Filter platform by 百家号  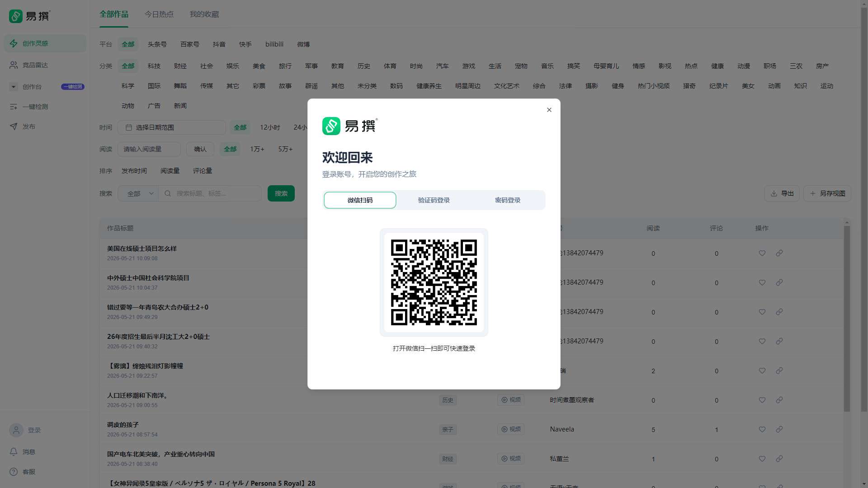(x=189, y=44)
